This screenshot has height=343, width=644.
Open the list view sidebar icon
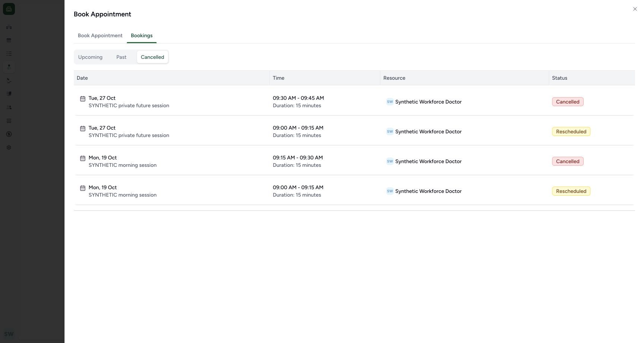tap(9, 54)
